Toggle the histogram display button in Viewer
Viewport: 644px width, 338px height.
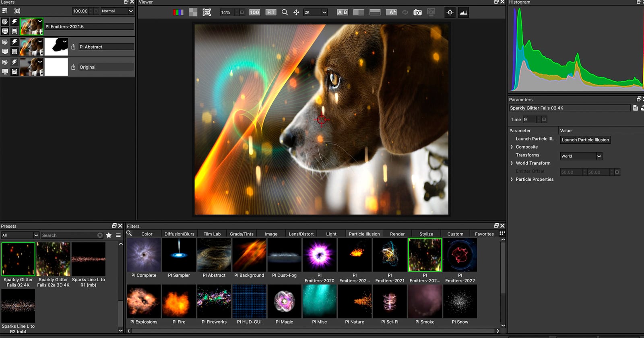click(464, 12)
